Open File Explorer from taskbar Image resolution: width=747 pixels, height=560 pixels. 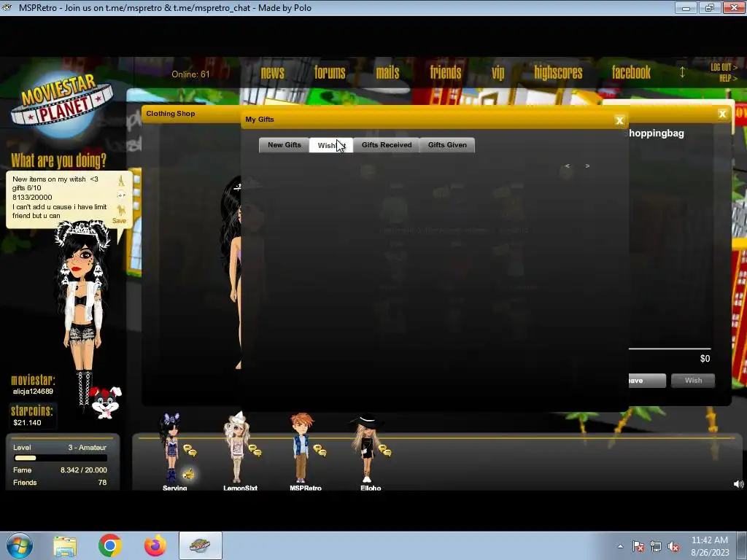65,546
